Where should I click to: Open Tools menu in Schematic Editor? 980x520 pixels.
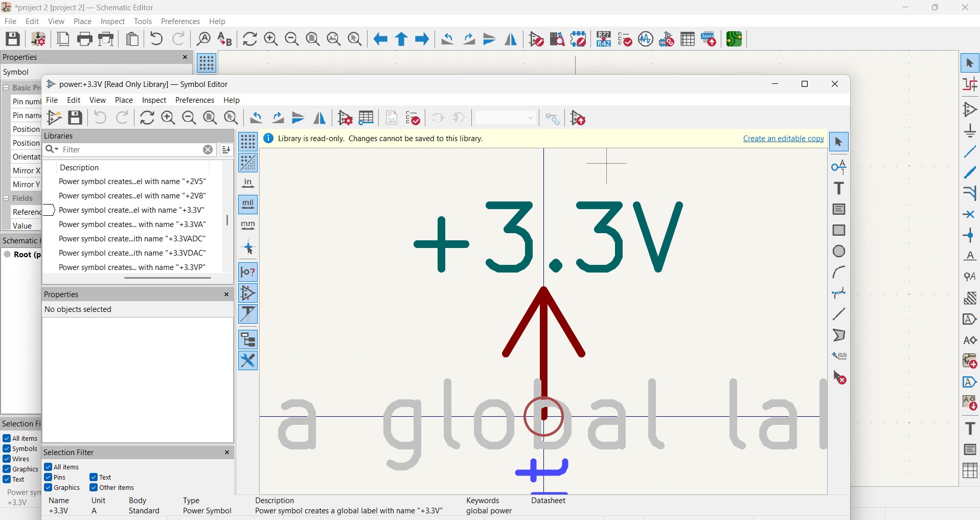pyautogui.click(x=143, y=21)
